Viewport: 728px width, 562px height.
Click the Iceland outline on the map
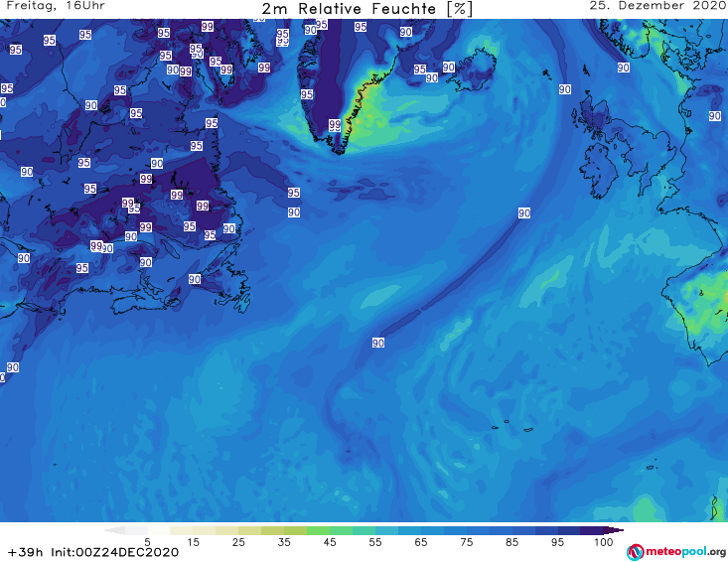[x=473, y=71]
